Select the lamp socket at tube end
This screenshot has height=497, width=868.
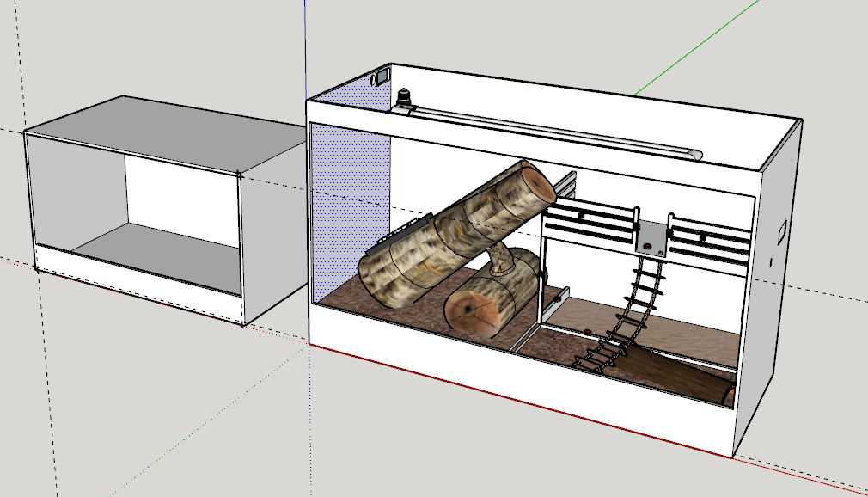[x=406, y=97]
